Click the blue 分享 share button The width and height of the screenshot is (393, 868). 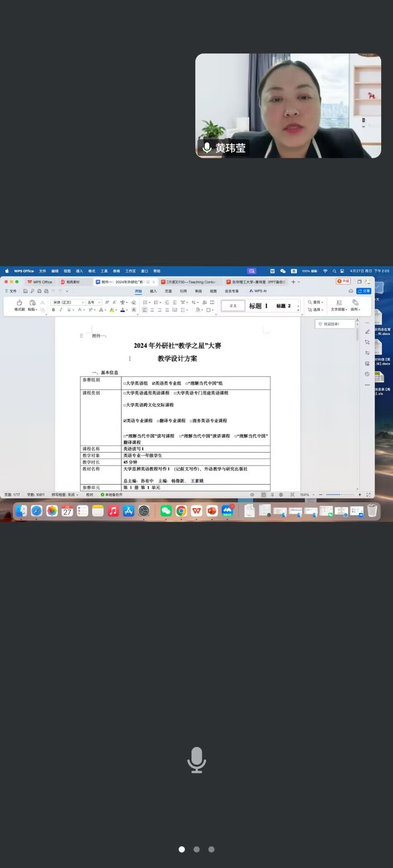(x=364, y=291)
